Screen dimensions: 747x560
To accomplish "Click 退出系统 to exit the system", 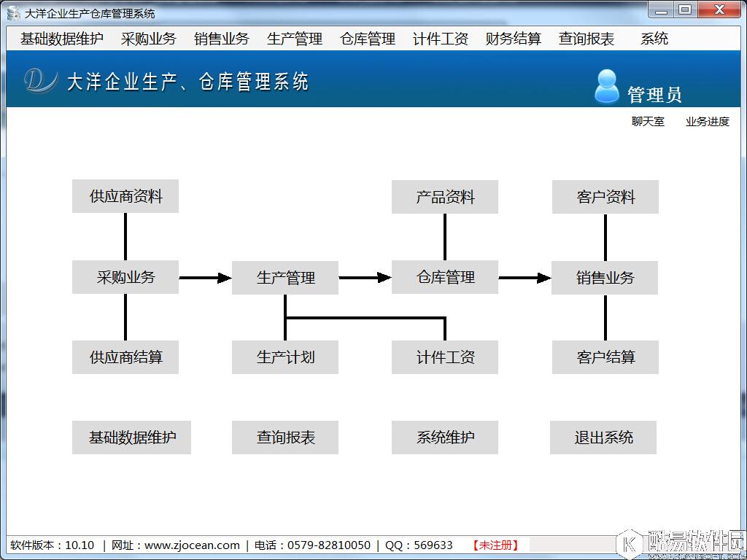I will click(x=603, y=437).
